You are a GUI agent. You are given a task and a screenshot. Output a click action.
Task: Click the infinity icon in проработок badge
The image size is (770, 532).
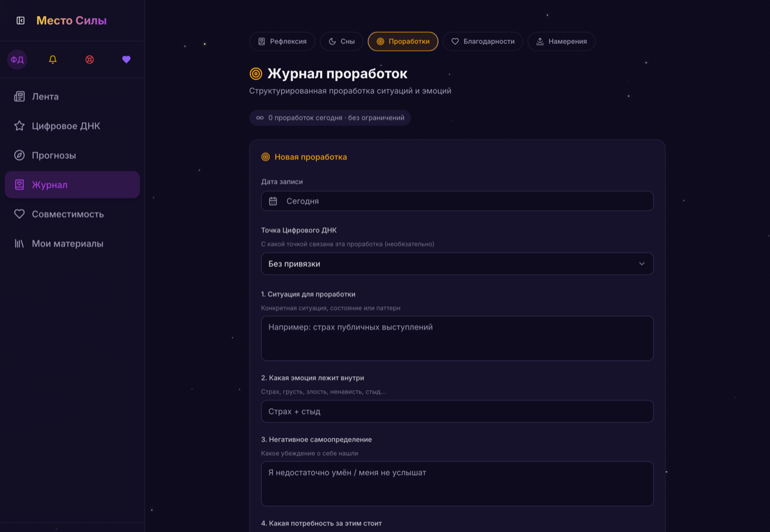pos(260,118)
